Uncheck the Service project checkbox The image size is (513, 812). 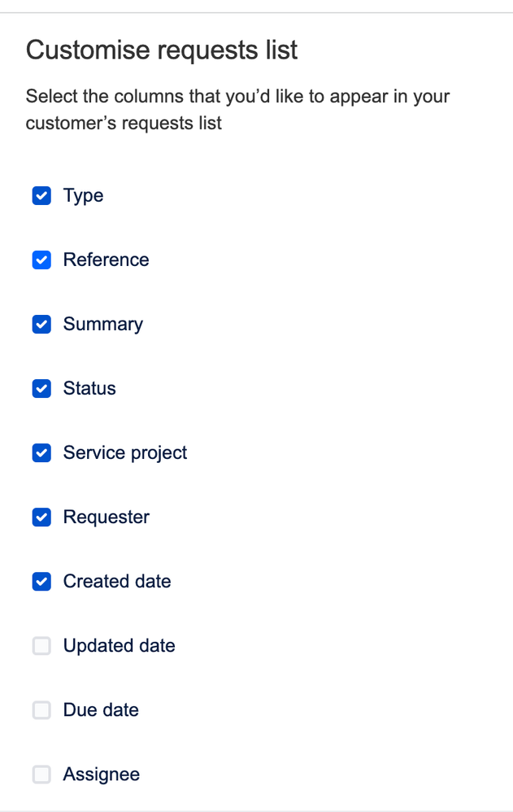[41, 452]
